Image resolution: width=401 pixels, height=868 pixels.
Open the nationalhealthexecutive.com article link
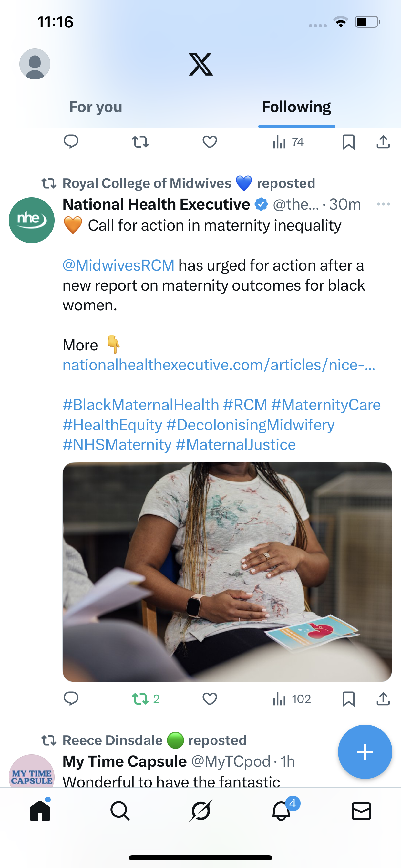pyautogui.click(x=219, y=365)
